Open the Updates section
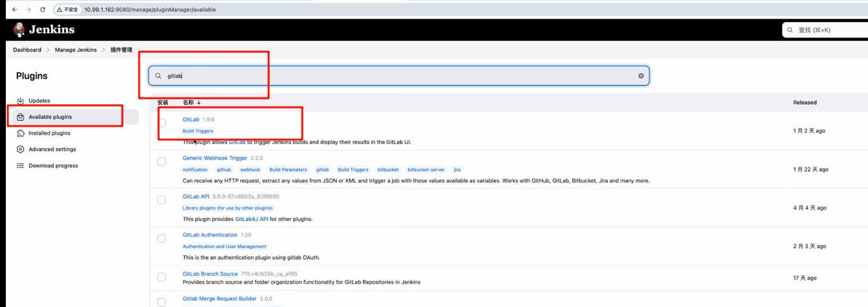Viewport: 868px width, 307px height. click(39, 101)
